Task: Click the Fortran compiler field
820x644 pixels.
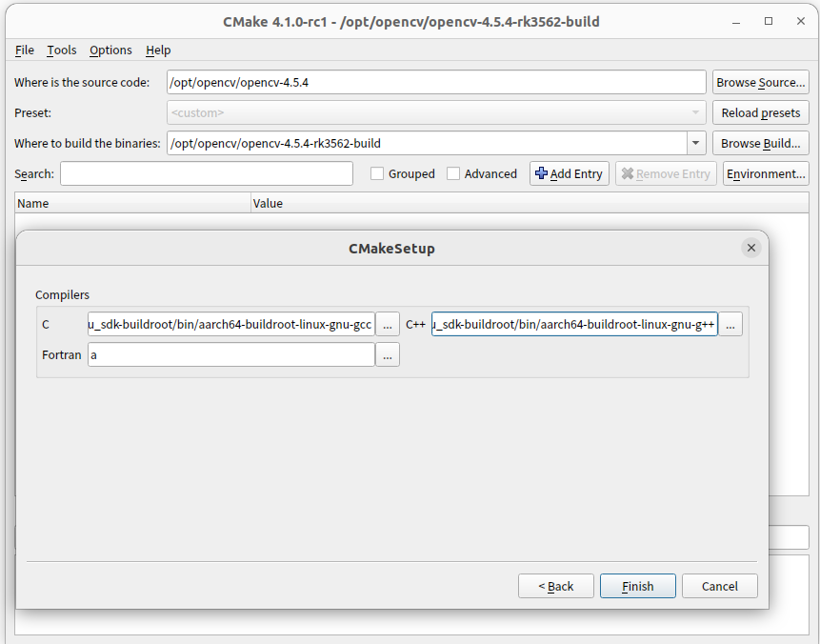Action: (x=231, y=354)
